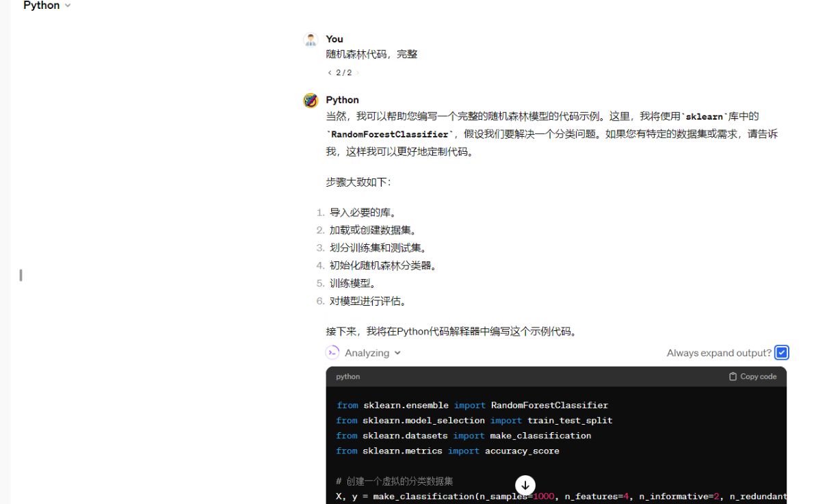Click the scroll to bottom arrow button
The image size is (827, 504).
[x=525, y=486]
